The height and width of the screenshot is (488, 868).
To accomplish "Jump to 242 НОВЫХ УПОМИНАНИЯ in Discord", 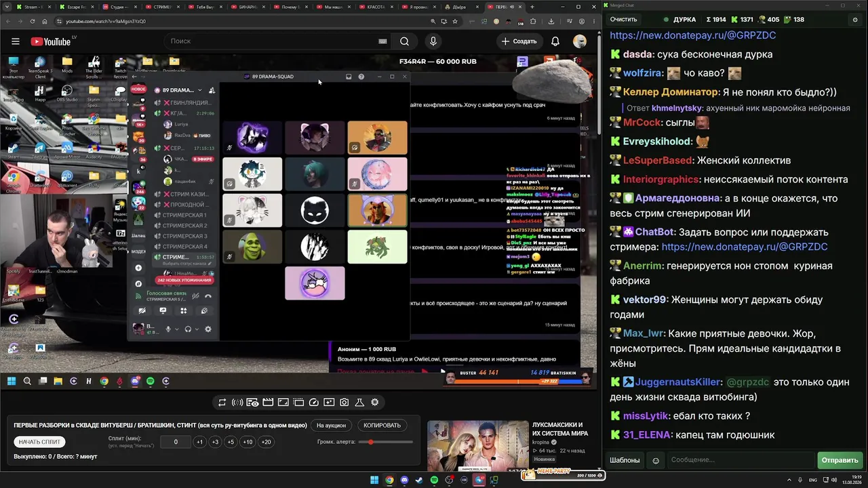I will [x=184, y=280].
